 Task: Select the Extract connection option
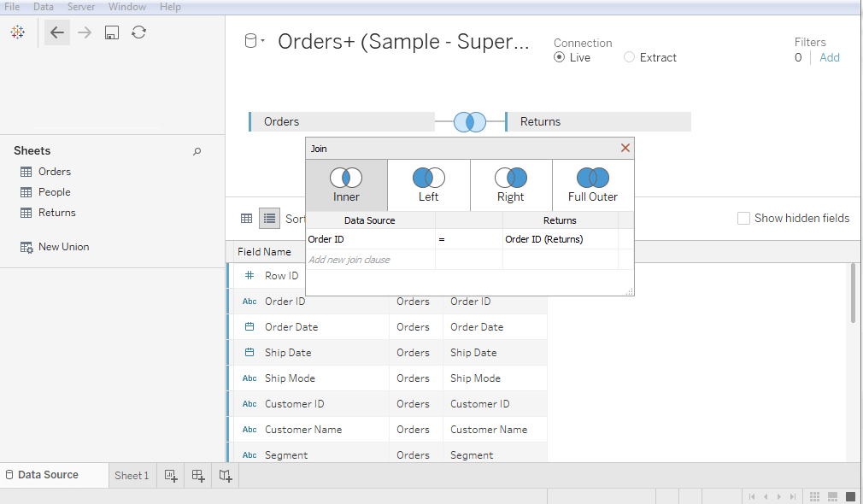point(650,57)
